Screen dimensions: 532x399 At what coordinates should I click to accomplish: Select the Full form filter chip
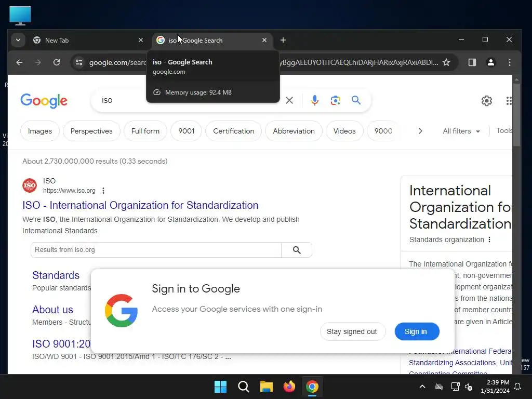click(x=145, y=131)
